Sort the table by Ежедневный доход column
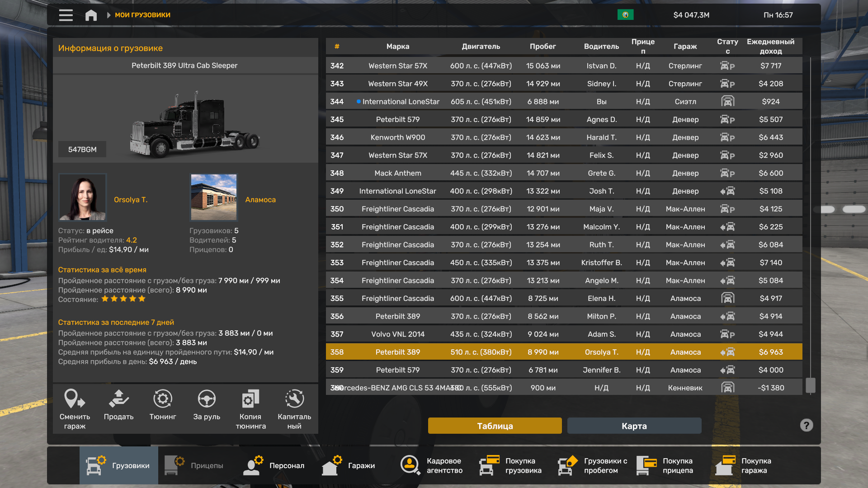 (770, 46)
